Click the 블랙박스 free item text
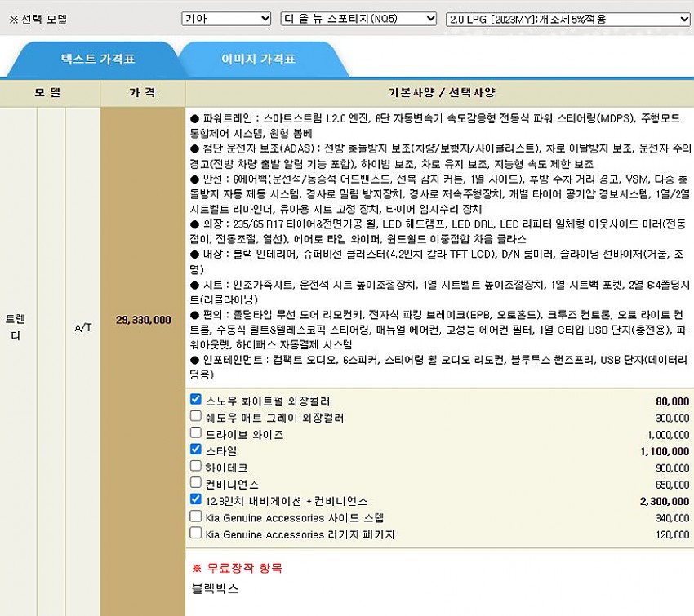The image size is (694, 616). [215, 588]
